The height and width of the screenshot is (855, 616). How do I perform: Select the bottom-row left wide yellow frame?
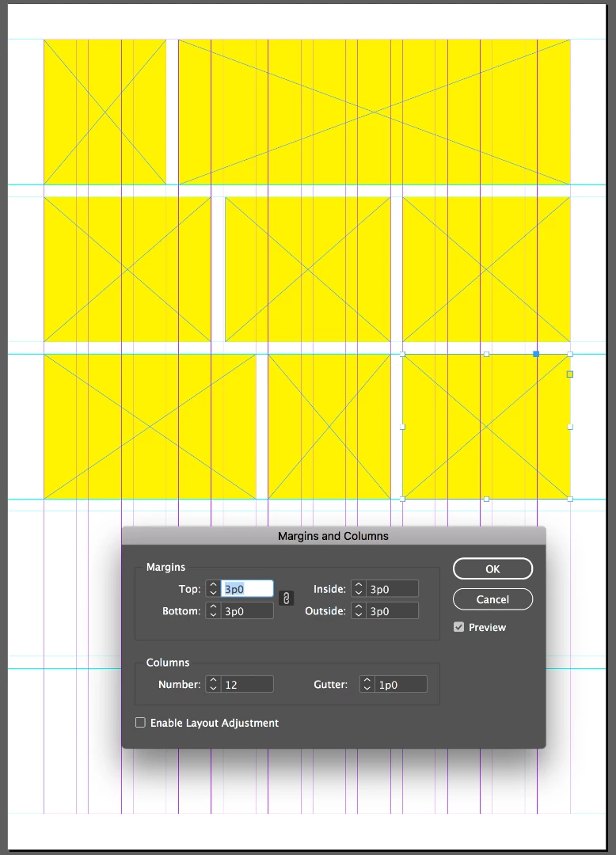point(150,427)
